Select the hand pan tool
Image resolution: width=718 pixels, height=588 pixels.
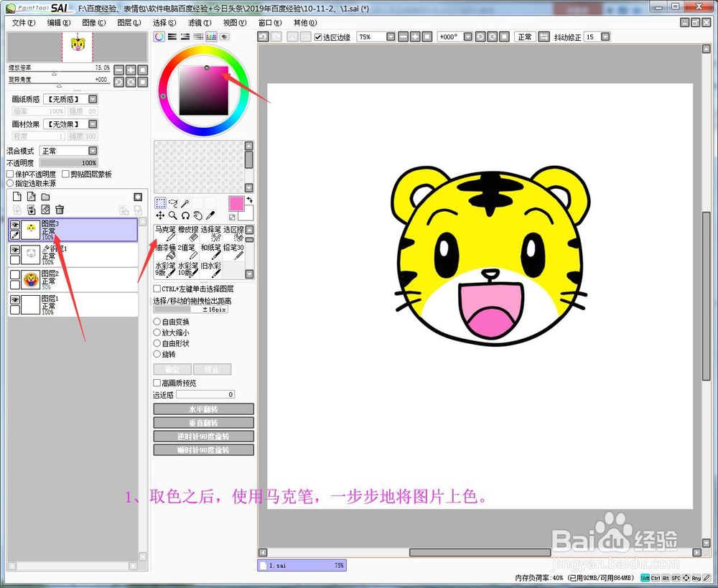point(198,215)
